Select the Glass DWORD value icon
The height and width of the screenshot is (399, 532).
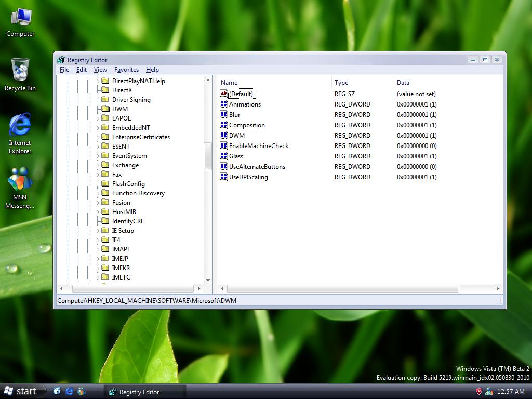[224, 156]
